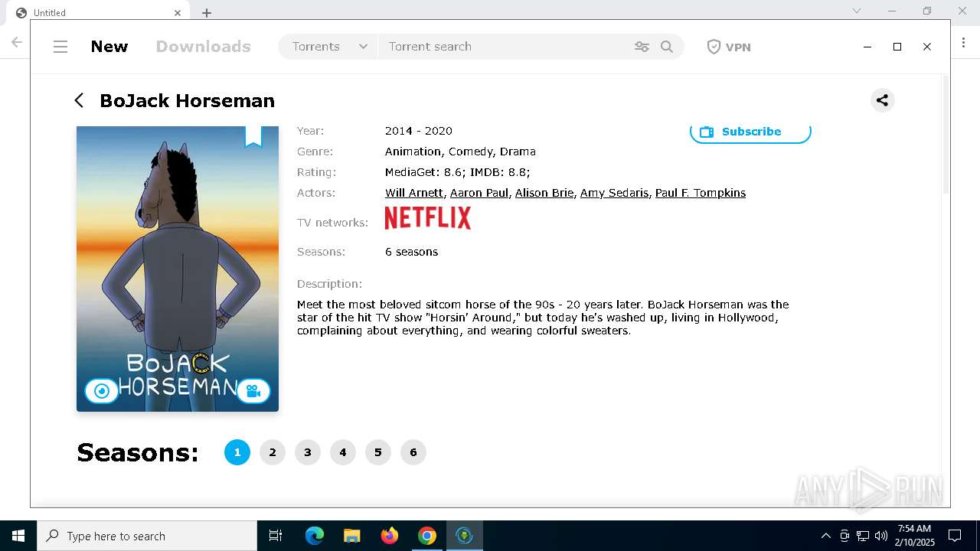Click the Netflix network logo
Screen dimensions: 980x551
pyautogui.click(x=427, y=218)
